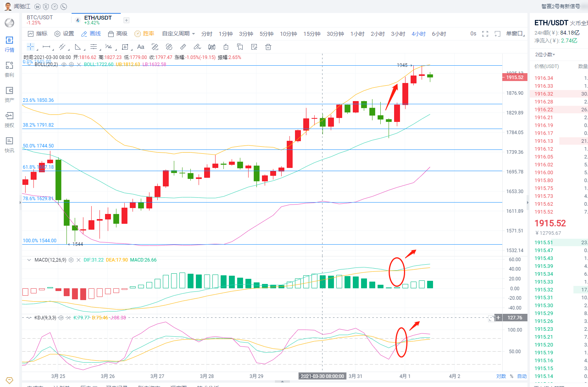
Task: Open chart settings via the 设置 gear
Action: point(64,33)
